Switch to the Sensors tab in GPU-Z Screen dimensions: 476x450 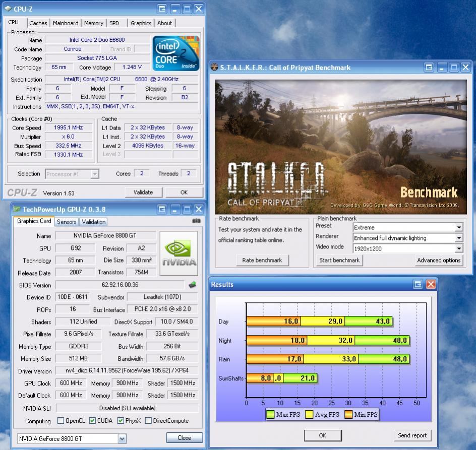pyautogui.click(x=67, y=222)
